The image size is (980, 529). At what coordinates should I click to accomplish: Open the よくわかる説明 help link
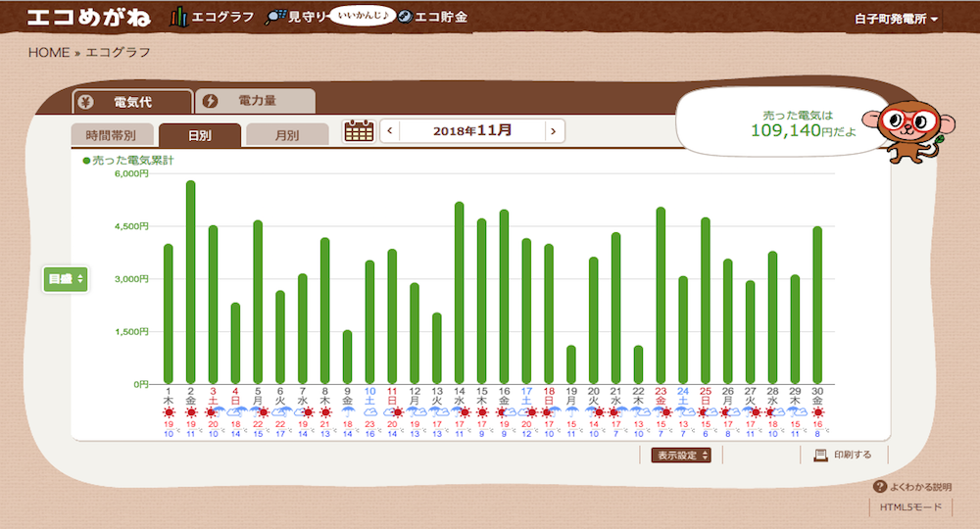coord(912,487)
